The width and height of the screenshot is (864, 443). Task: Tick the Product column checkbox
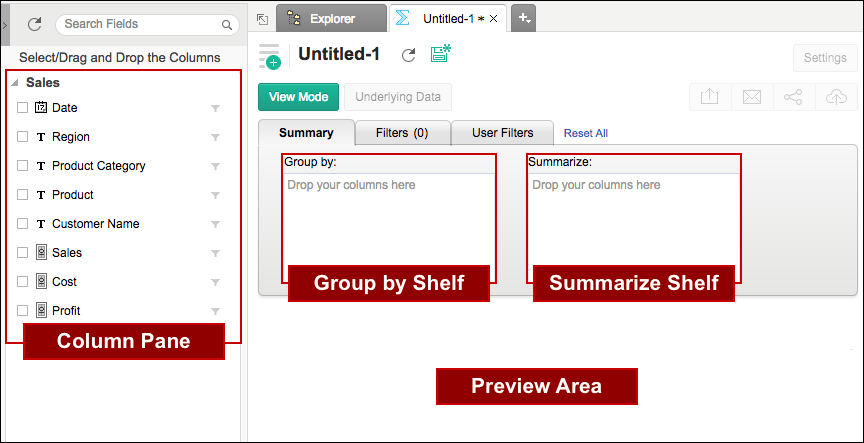point(22,195)
